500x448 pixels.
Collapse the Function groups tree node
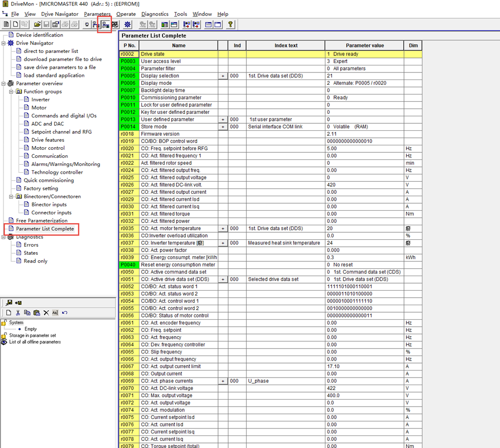(x=11, y=92)
